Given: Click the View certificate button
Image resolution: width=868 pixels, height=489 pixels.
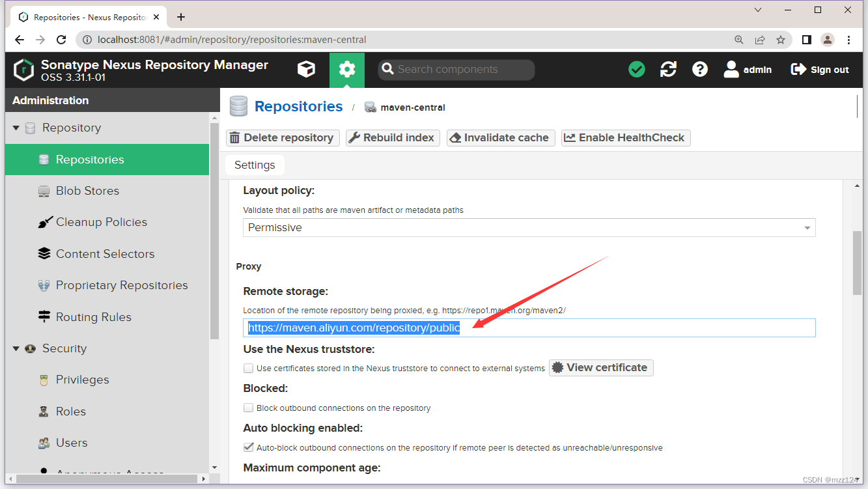Looking at the screenshot, I should tap(601, 368).
